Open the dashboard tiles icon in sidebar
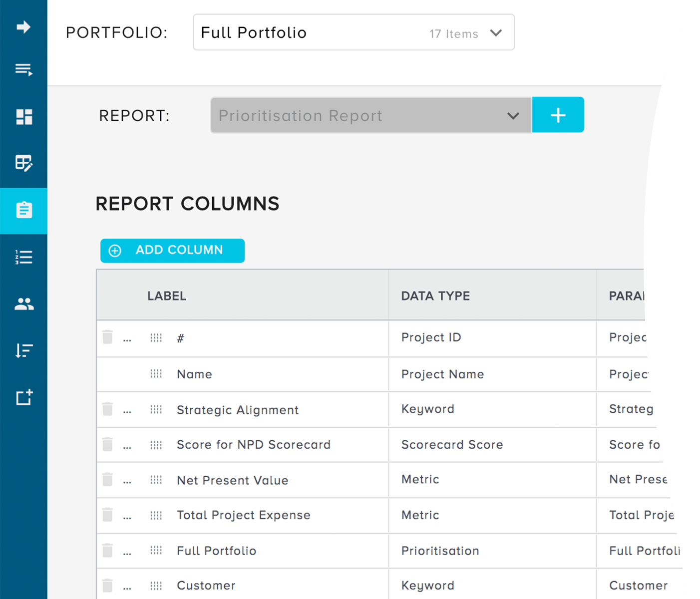 tap(23, 117)
